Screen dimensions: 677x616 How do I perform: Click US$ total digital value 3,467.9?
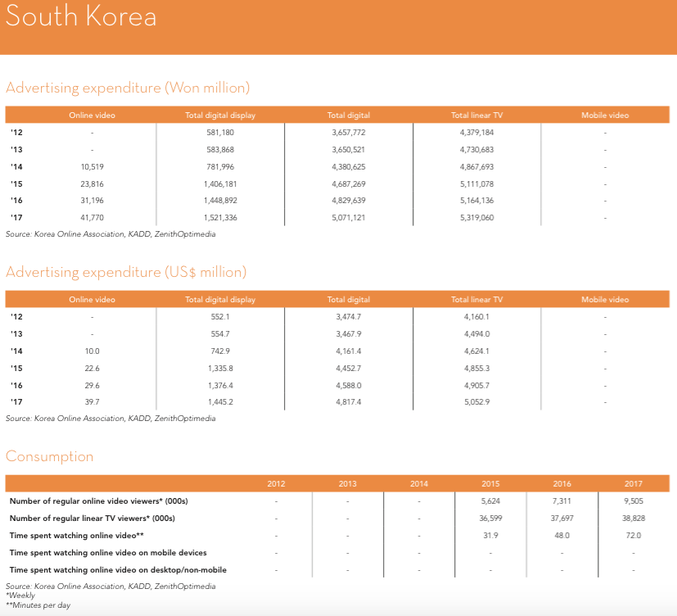[x=349, y=334]
